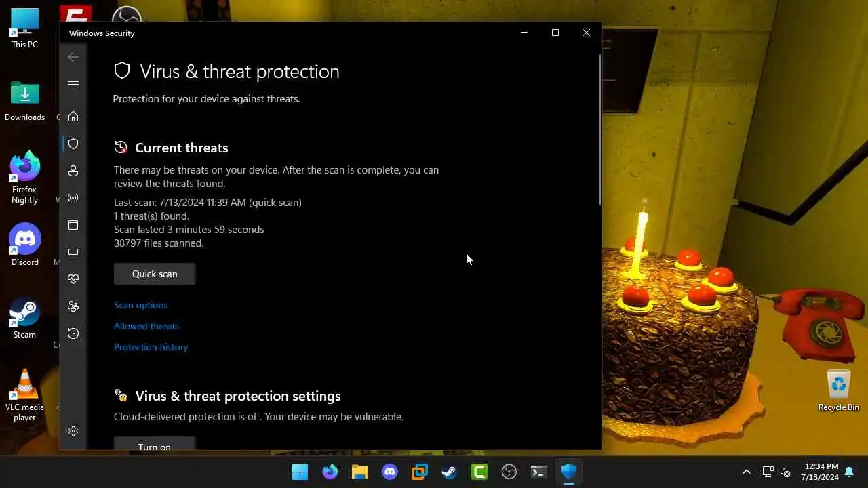
Task: Click 'Virus & threat protection' page title
Action: click(x=239, y=72)
